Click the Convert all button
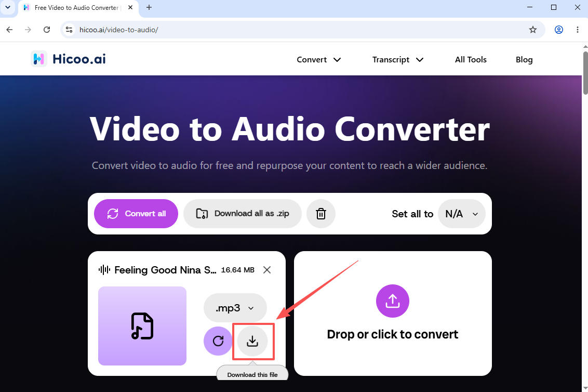This screenshot has height=392, width=588. click(x=136, y=214)
